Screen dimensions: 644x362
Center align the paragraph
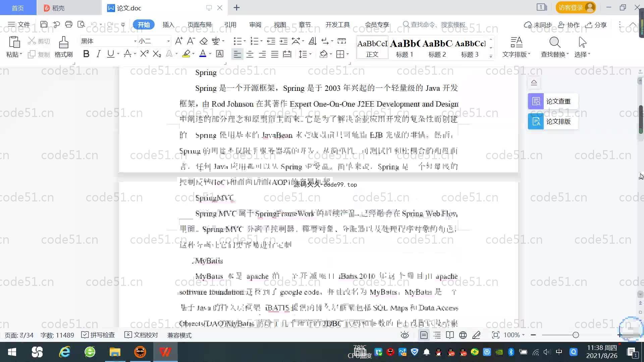(x=250, y=54)
